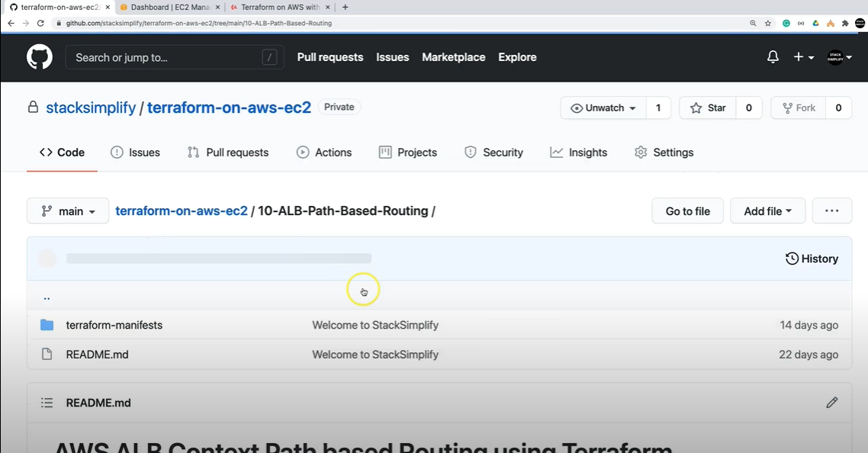The height and width of the screenshot is (453, 868).
Task: Open commit message for terraform-manifests row
Action: click(375, 325)
